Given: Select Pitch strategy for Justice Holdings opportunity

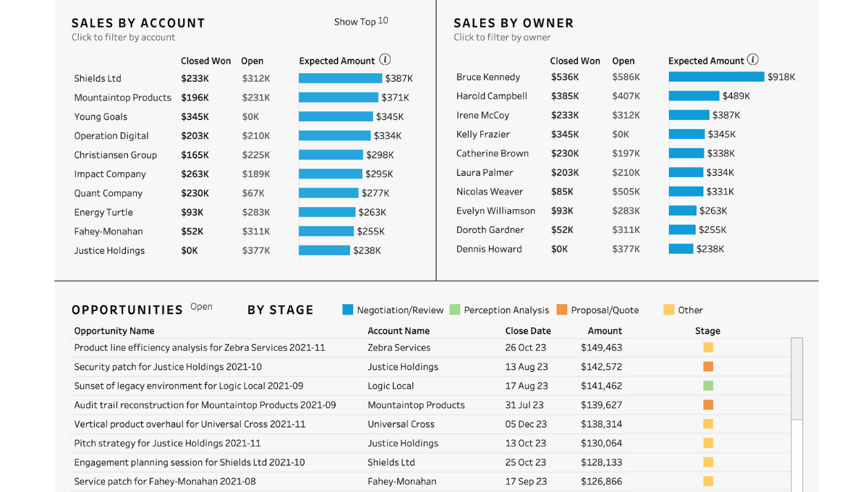Looking at the screenshot, I should tap(167, 444).
